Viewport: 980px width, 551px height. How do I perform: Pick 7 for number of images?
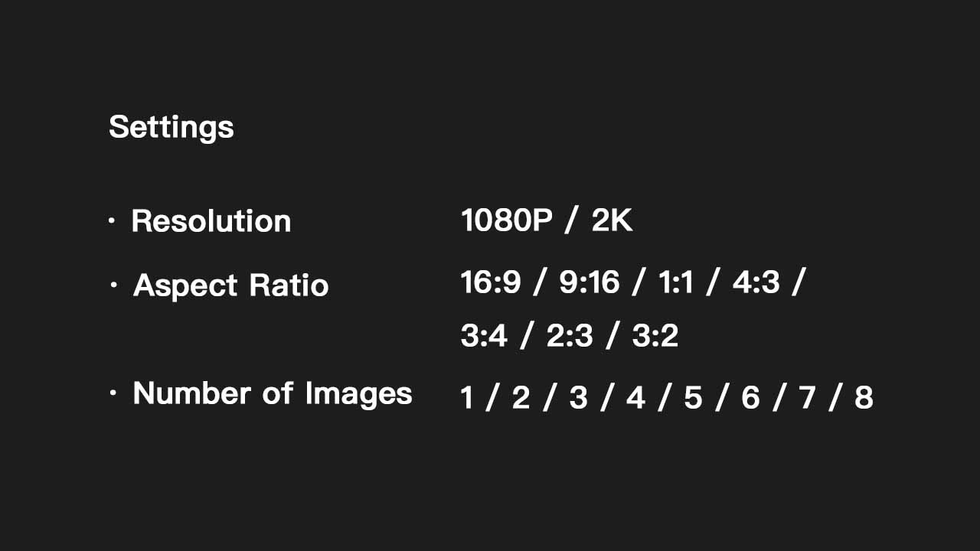[807, 398]
